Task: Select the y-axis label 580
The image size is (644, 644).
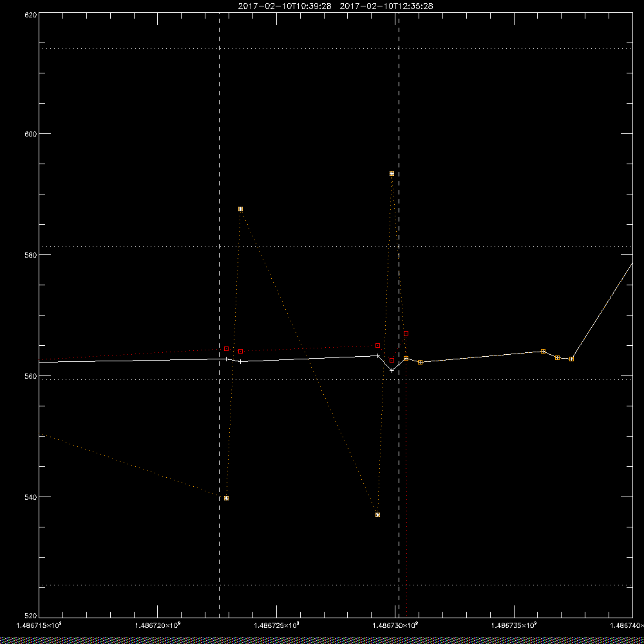Action: pos(31,254)
